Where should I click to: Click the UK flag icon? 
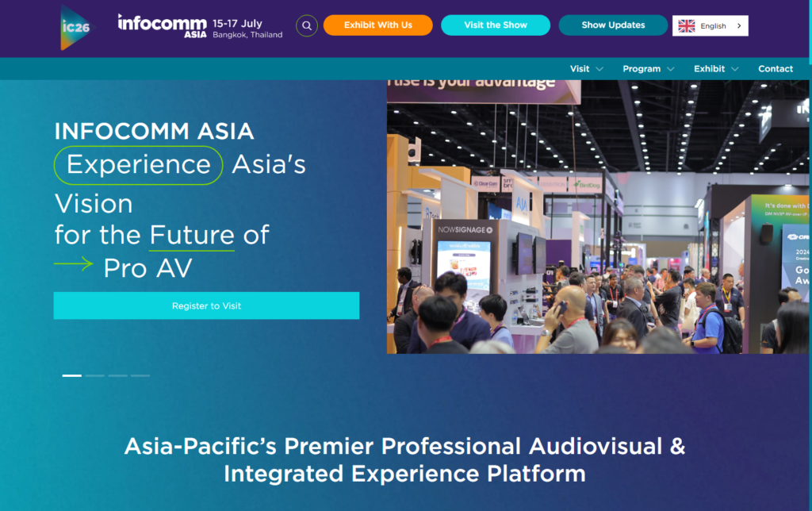pos(687,26)
